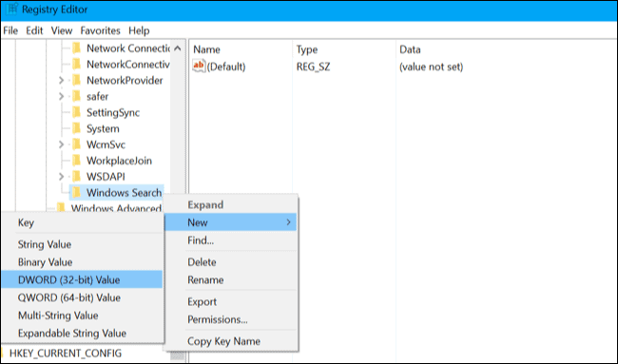
Task: Select Permissions... in context menu
Action: [x=218, y=319]
